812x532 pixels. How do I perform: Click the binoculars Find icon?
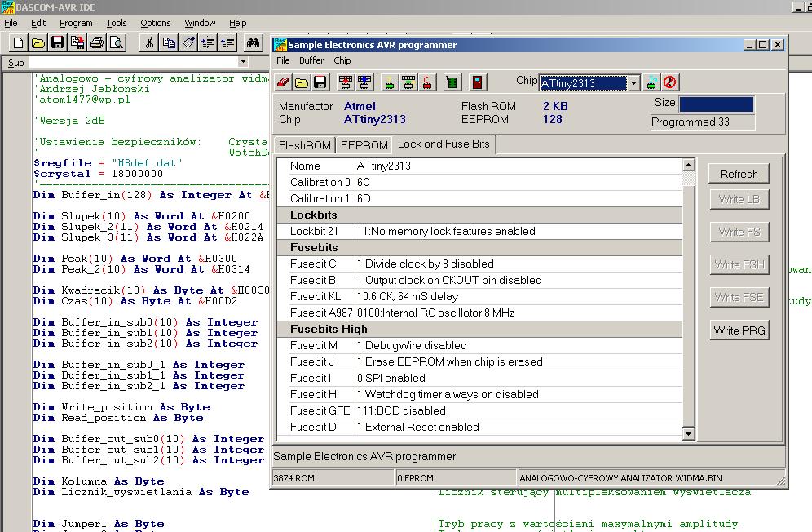tap(254, 43)
